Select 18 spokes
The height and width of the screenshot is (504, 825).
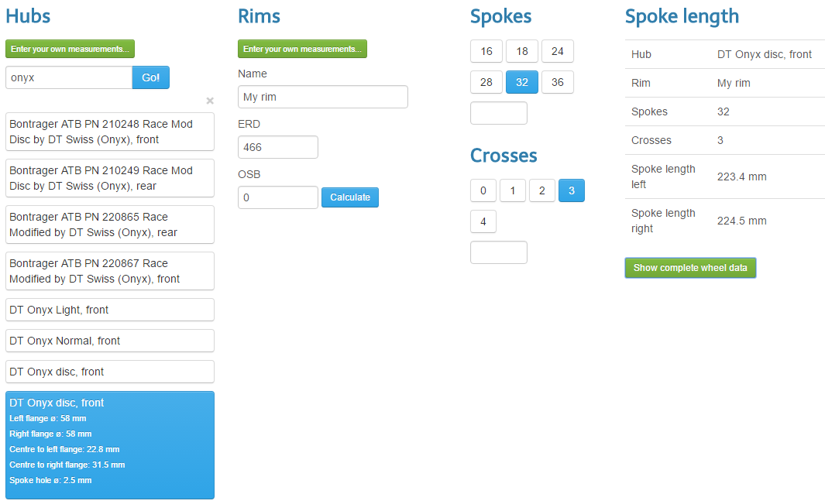pyautogui.click(x=522, y=51)
